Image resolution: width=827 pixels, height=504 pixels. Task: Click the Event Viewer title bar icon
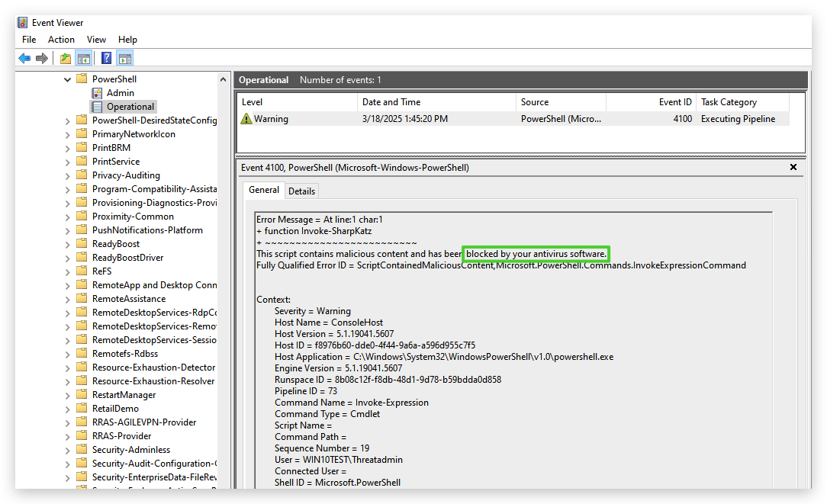pyautogui.click(x=22, y=23)
